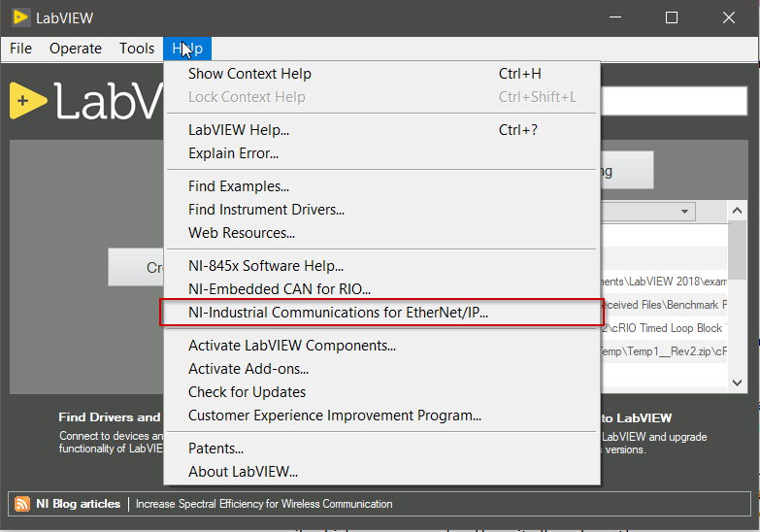Click the recent files scroll down arrow
Screen dimensions: 760x532
click(x=738, y=382)
